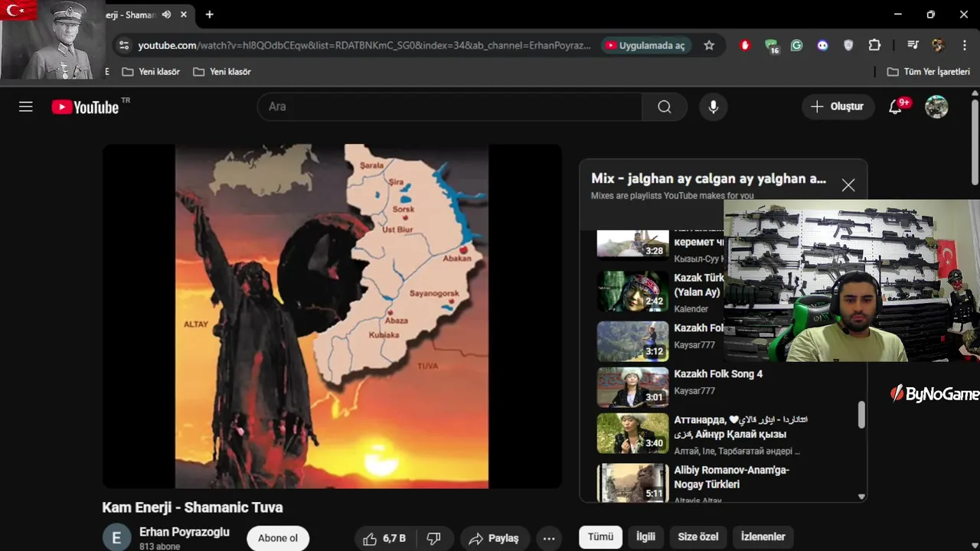This screenshot has height=551, width=980.
Task: Click the 813 abone subscriber count
Action: pyautogui.click(x=159, y=546)
